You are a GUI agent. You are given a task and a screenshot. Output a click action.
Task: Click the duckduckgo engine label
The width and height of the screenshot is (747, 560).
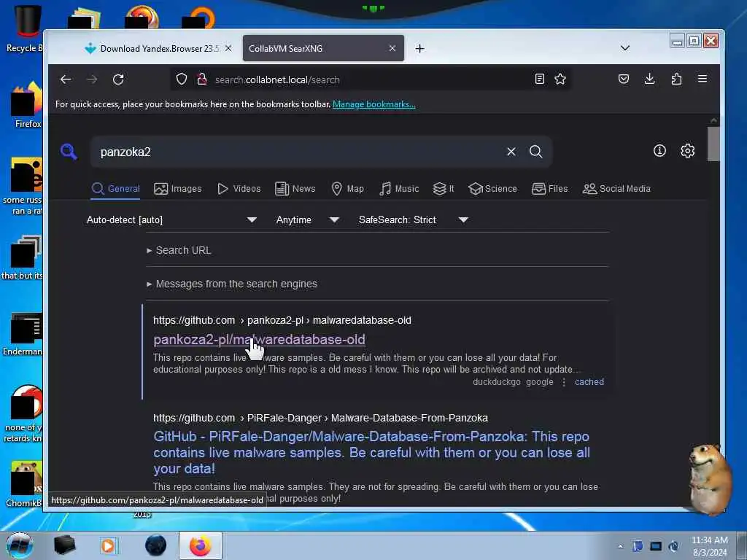tap(496, 382)
